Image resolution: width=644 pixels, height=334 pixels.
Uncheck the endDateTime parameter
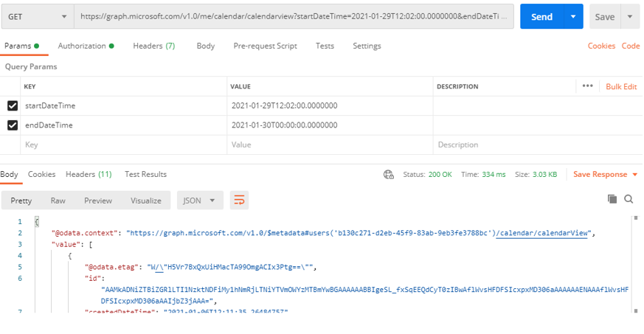(x=13, y=125)
